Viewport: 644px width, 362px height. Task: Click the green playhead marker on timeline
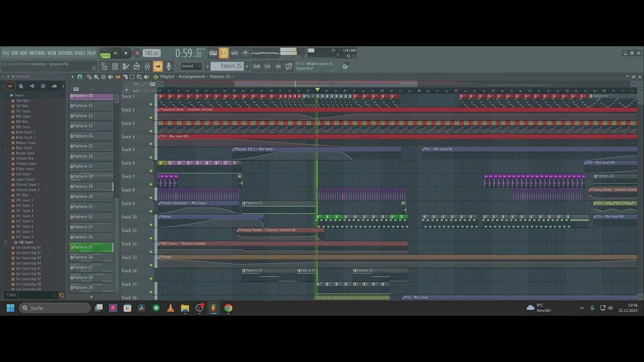point(317,89)
